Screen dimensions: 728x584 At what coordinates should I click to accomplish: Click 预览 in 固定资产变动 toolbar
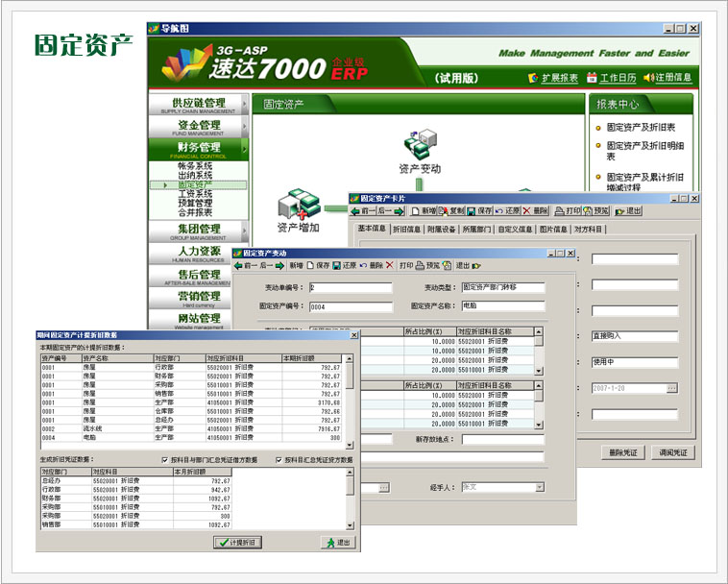coord(438,265)
